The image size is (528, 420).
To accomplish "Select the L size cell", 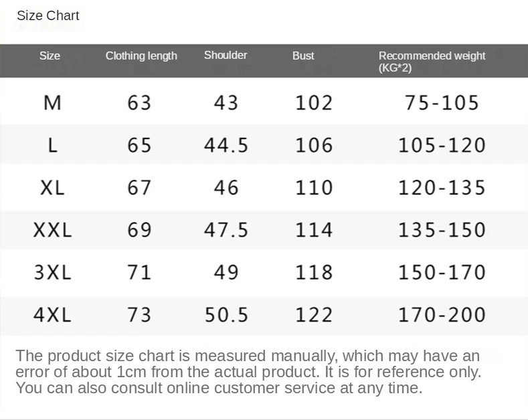I will 52,145.
